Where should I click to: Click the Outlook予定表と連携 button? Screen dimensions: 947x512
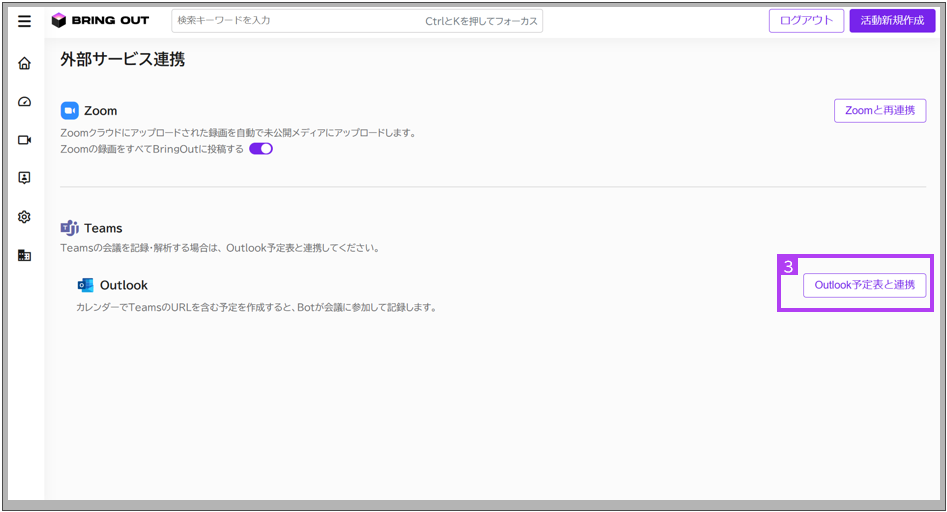(x=864, y=285)
